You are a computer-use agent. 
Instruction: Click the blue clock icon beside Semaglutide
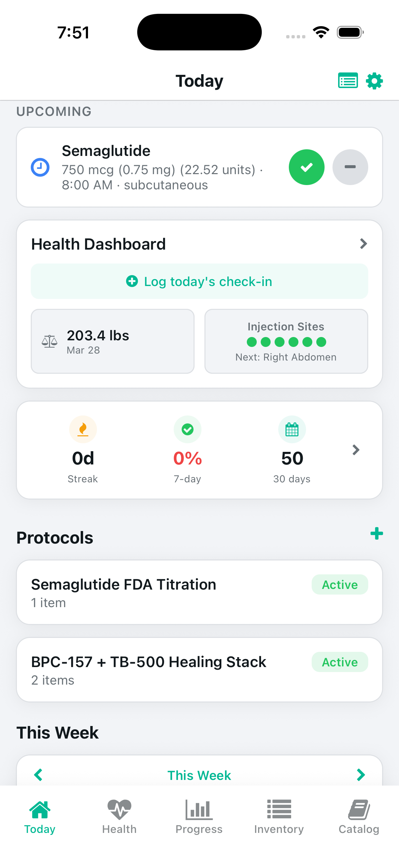pos(40,167)
